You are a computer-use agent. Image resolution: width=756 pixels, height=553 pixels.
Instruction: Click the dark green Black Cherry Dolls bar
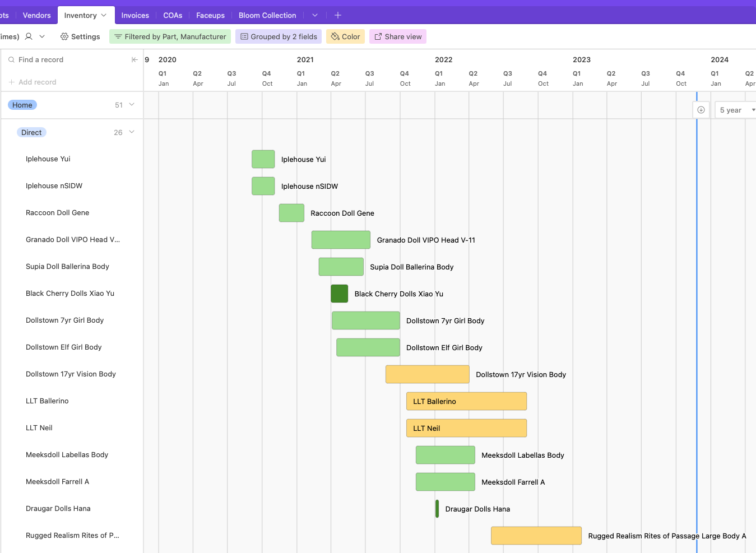click(340, 294)
